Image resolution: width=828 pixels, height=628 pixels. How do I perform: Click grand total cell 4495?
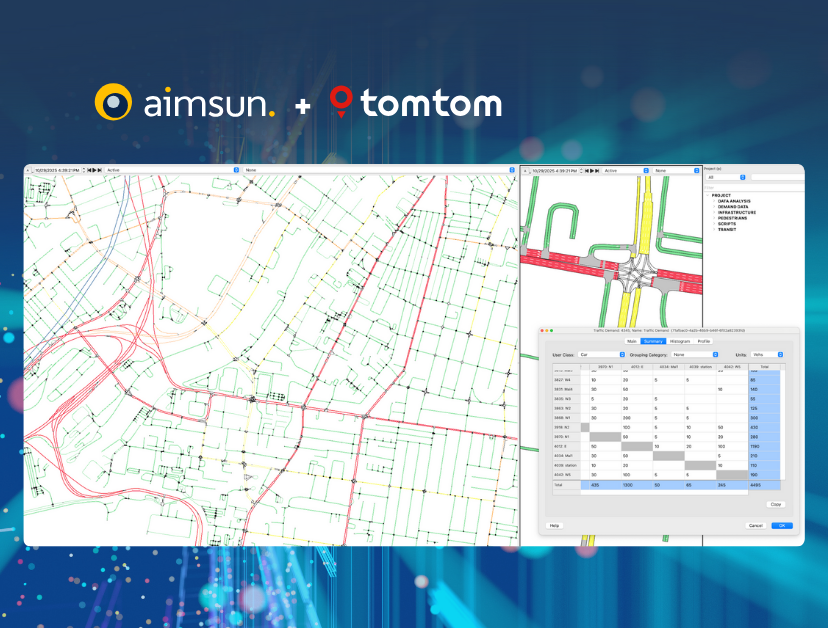coord(764,485)
